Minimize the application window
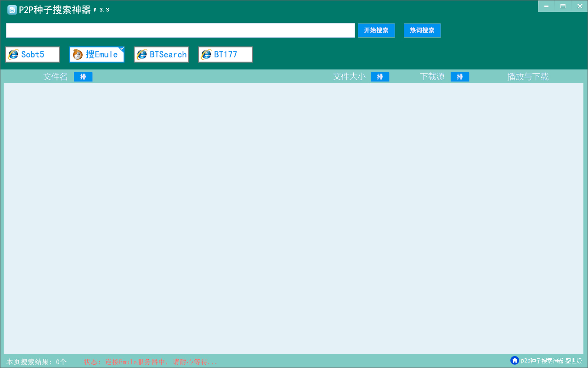 [x=546, y=6]
